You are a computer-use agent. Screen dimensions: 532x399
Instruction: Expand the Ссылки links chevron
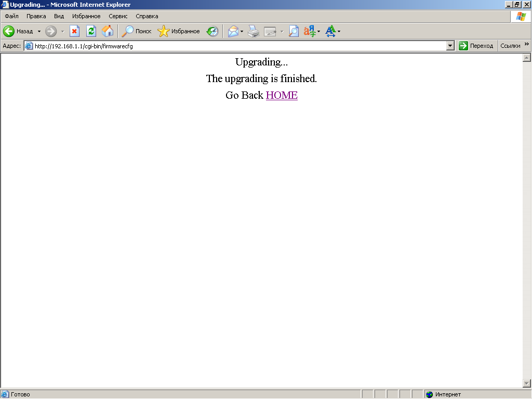click(x=527, y=44)
